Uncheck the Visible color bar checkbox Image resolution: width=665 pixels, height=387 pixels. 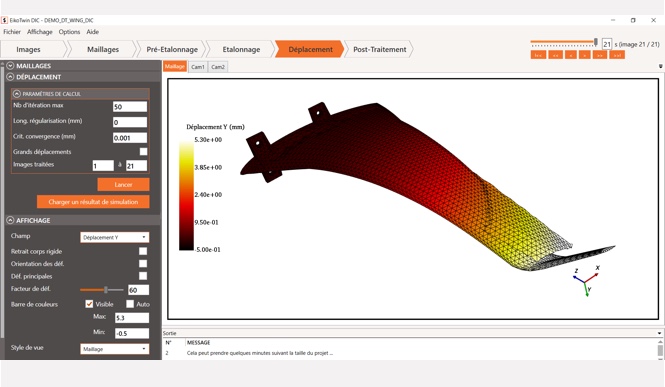(x=89, y=304)
